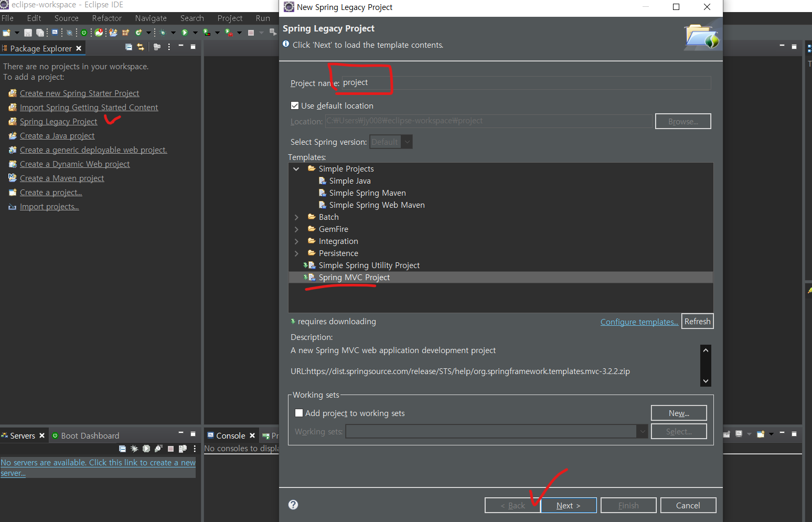This screenshot has height=522, width=812.
Task: Click the publish icon in Servers view
Action: tap(183, 449)
